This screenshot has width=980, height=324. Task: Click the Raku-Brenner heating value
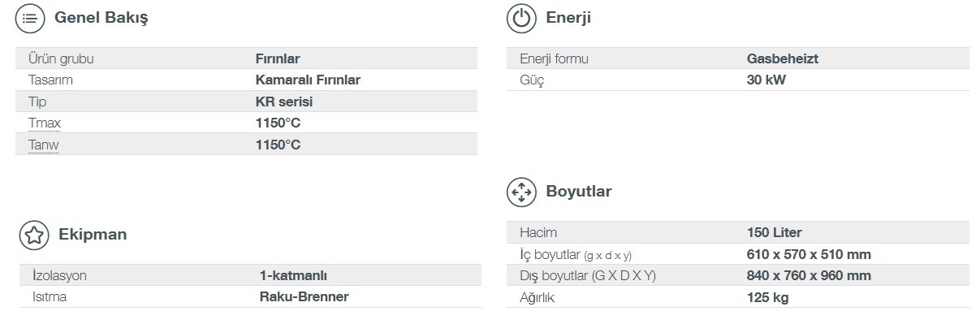pos(304,296)
